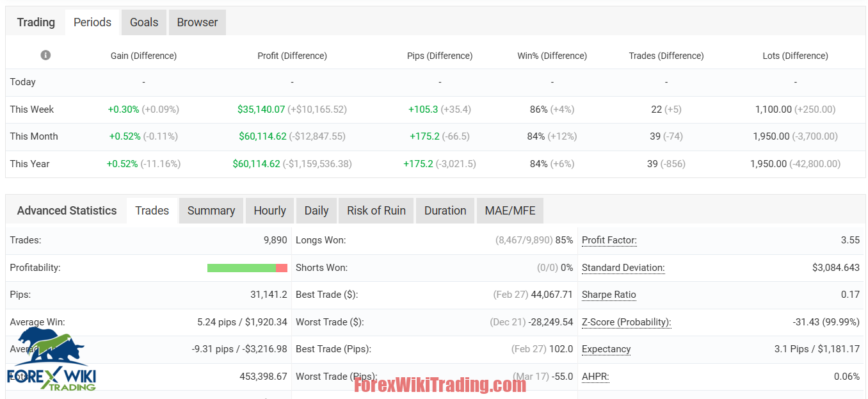Click Longs Won value 85%
Image resolution: width=868 pixels, height=399 pixels.
565,240
